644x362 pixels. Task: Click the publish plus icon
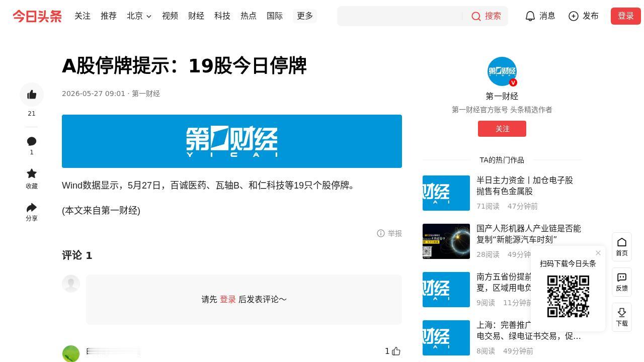[x=574, y=16]
